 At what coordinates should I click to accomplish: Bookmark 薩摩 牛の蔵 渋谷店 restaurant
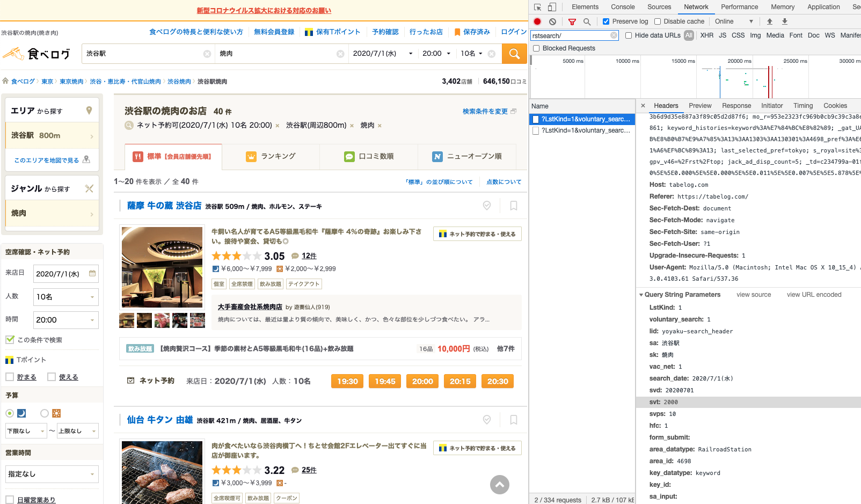(x=514, y=206)
